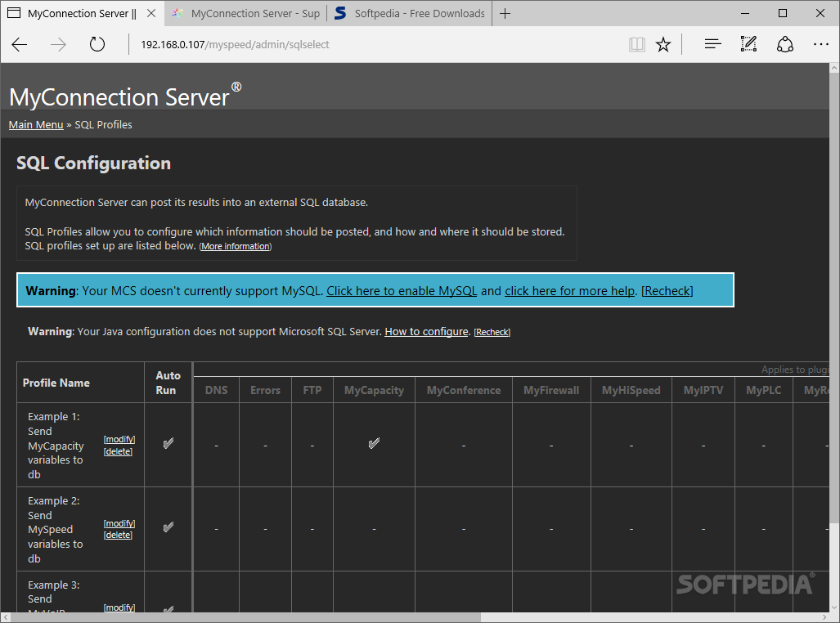Click Recheck beside SQL Server warning

point(492,332)
